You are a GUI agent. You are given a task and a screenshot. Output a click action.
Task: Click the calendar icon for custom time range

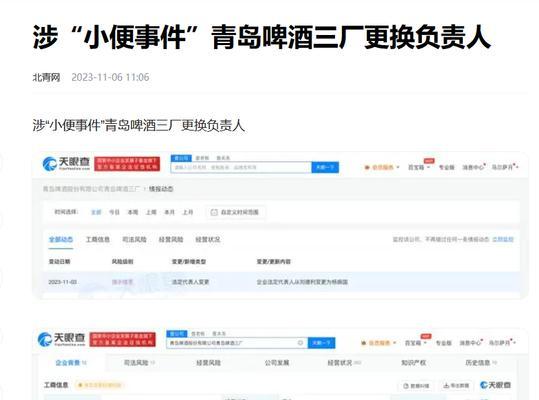point(214,212)
